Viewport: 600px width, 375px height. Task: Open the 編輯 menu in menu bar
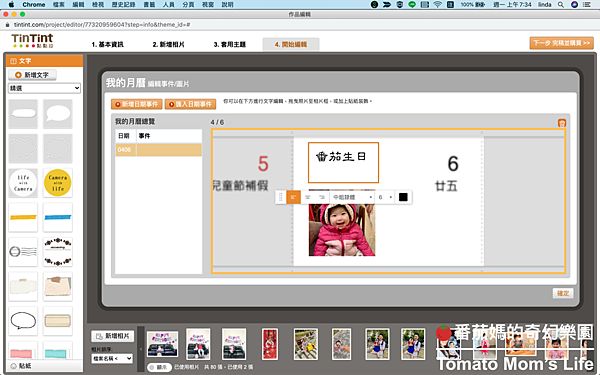[78, 5]
